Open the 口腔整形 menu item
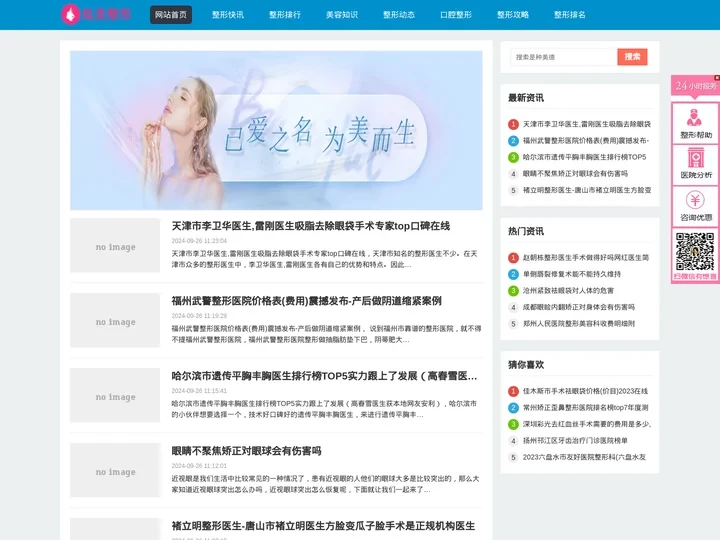720x540 pixels. pyautogui.click(x=456, y=15)
